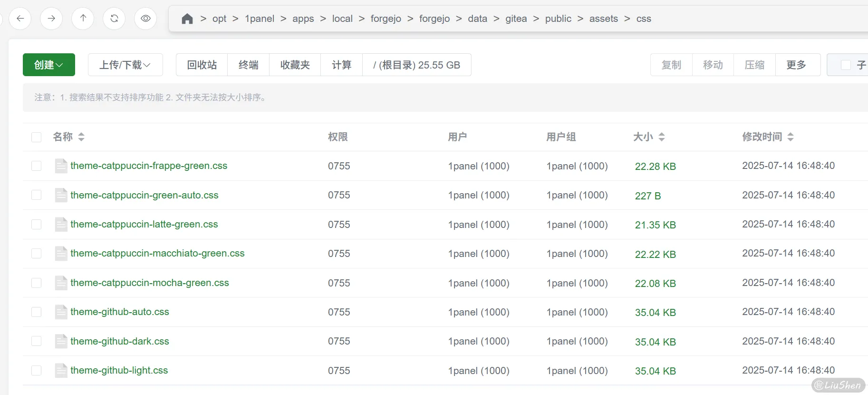
Task: Click the back arrow navigation icon
Action: point(20,19)
